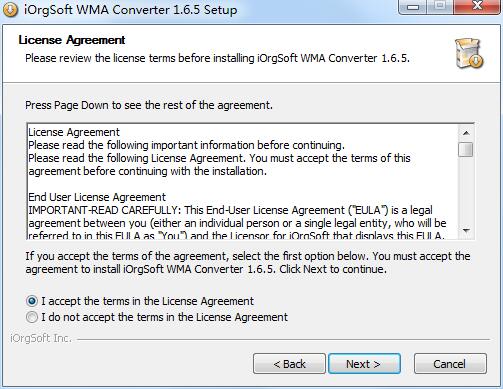Close the iOrgSoft Setup window
Screen dimensions: 503x389
click(477, 7)
